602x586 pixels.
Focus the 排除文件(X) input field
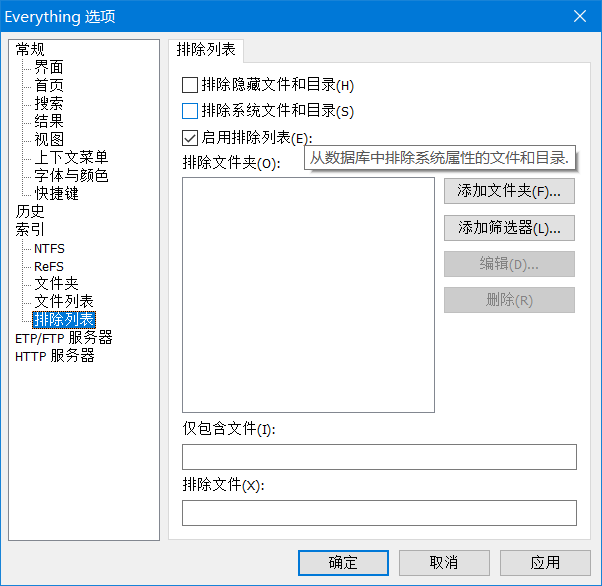379,513
